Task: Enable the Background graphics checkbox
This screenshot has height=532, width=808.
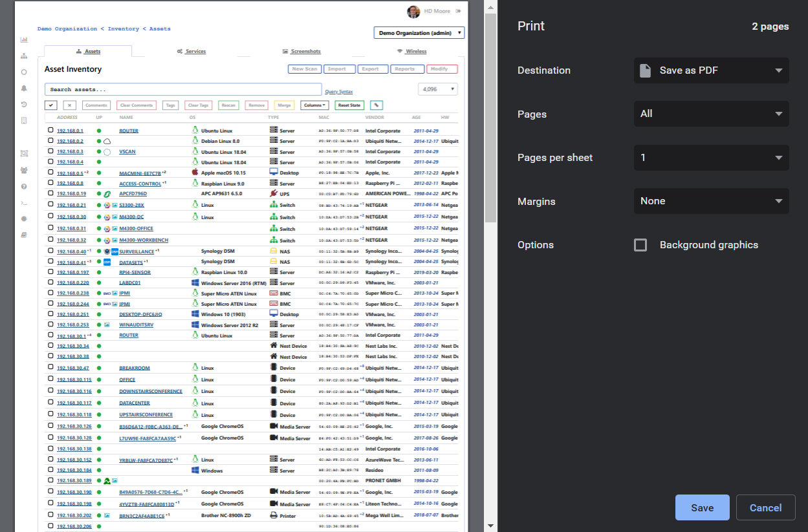Action: click(x=640, y=245)
